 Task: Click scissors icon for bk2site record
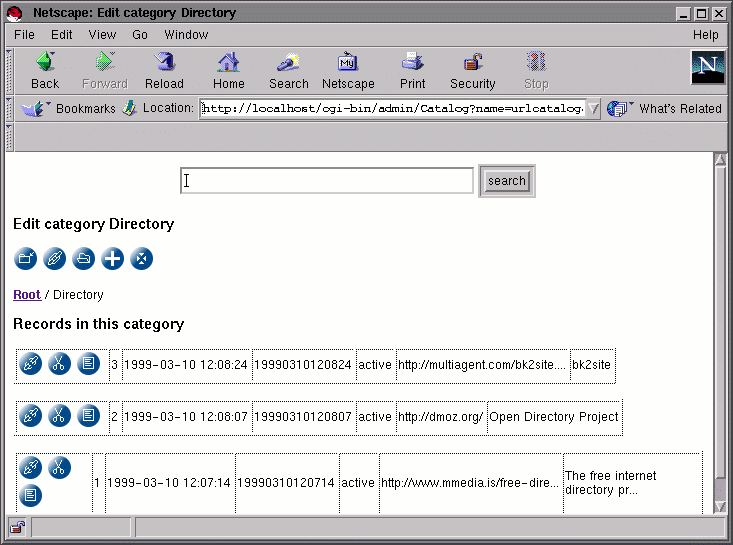point(60,365)
